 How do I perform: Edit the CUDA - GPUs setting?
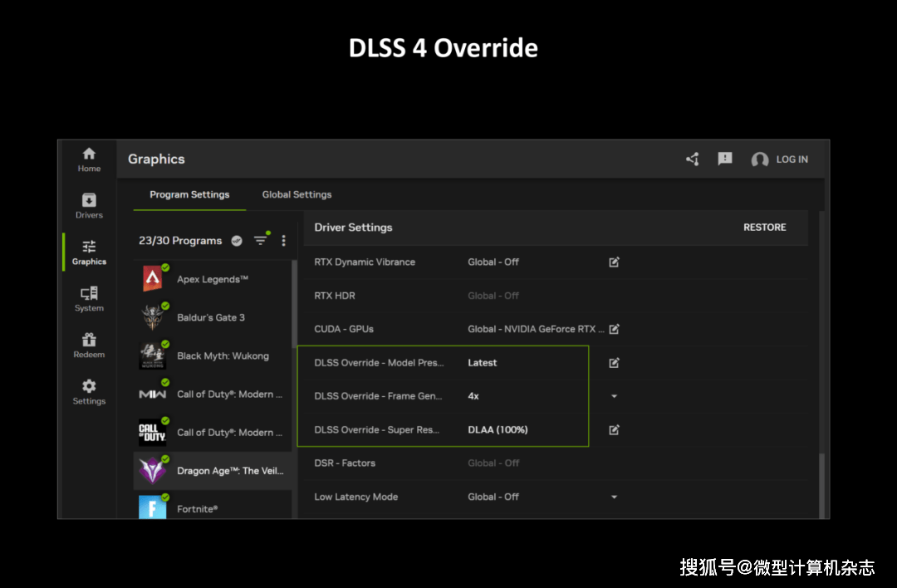click(614, 329)
